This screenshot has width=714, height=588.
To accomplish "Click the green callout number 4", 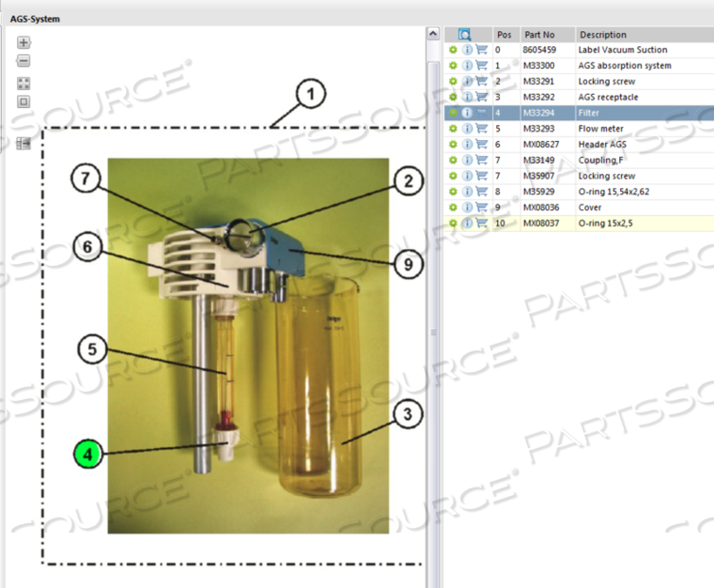I will coord(87,456).
